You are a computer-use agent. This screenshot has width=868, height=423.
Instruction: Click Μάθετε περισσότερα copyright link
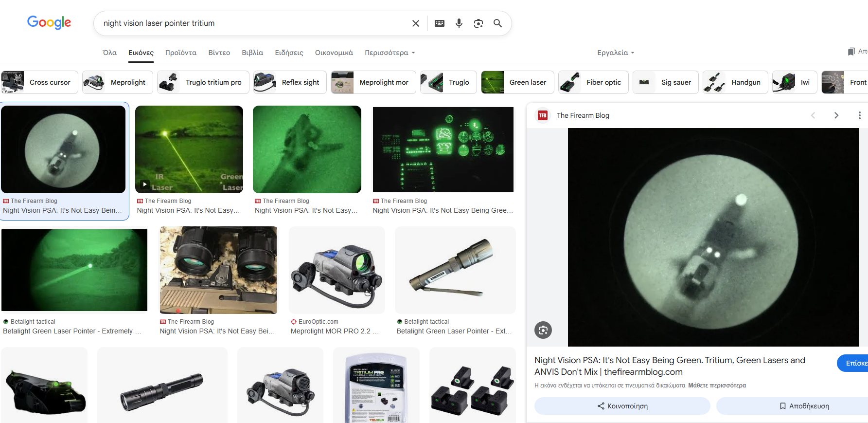tap(717, 386)
